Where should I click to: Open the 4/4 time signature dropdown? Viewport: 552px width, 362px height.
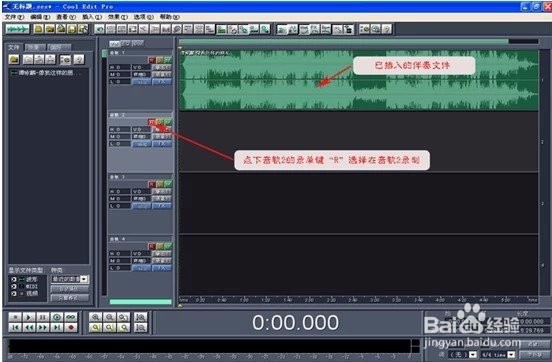[x=498, y=355]
